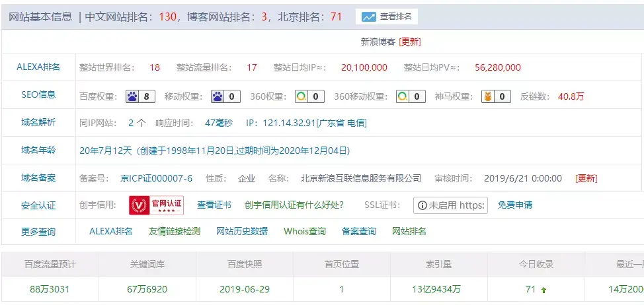The image size is (644, 305).
Task: Click world rank value 18
Action: (155, 67)
